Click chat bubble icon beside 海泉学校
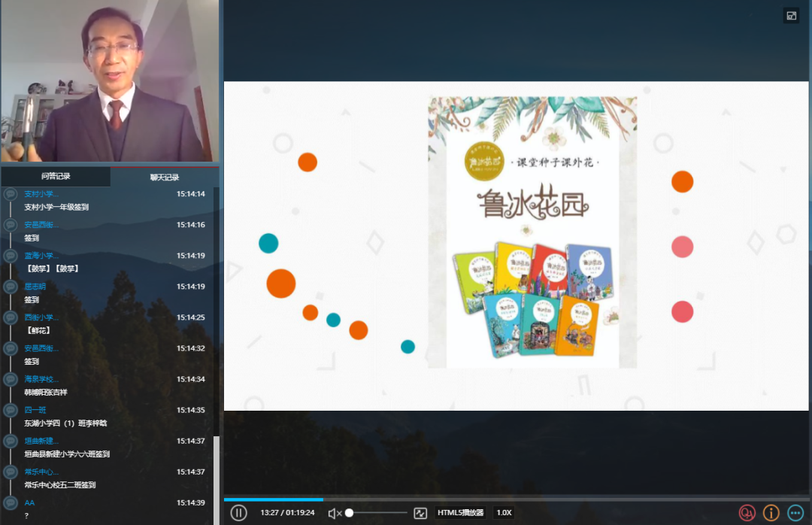This screenshot has width=812, height=525. click(11, 379)
